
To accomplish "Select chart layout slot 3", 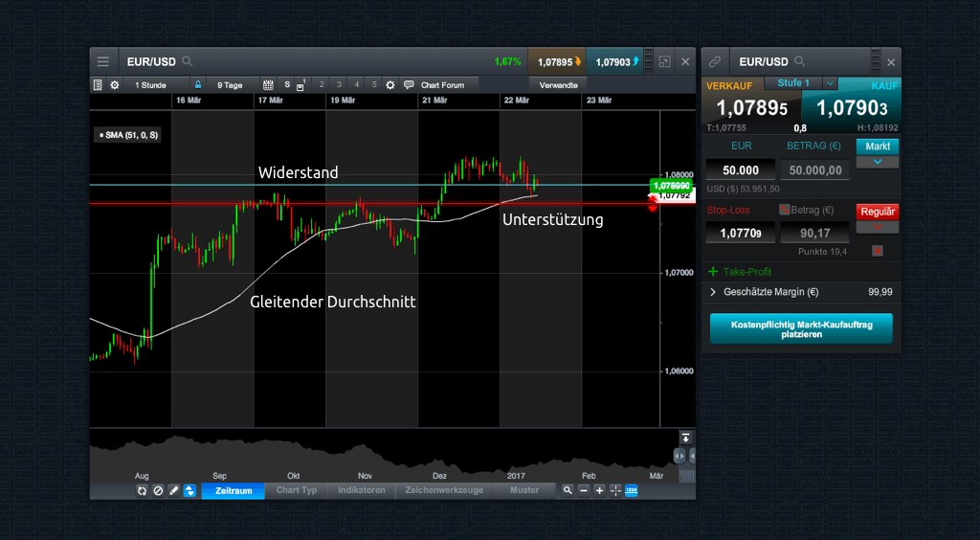I will [339, 84].
